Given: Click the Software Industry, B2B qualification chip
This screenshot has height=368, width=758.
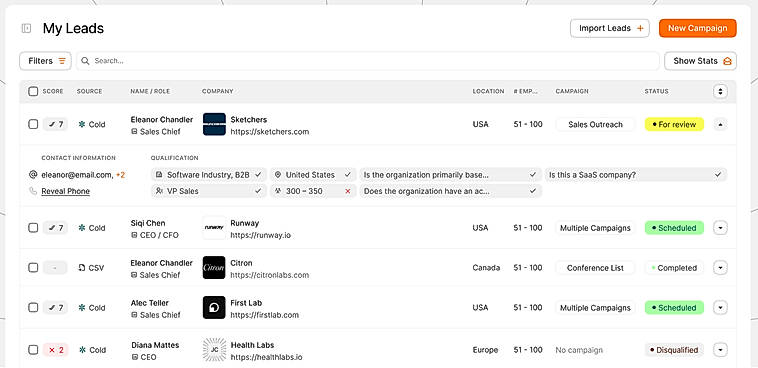Looking at the screenshot, I should [x=209, y=175].
